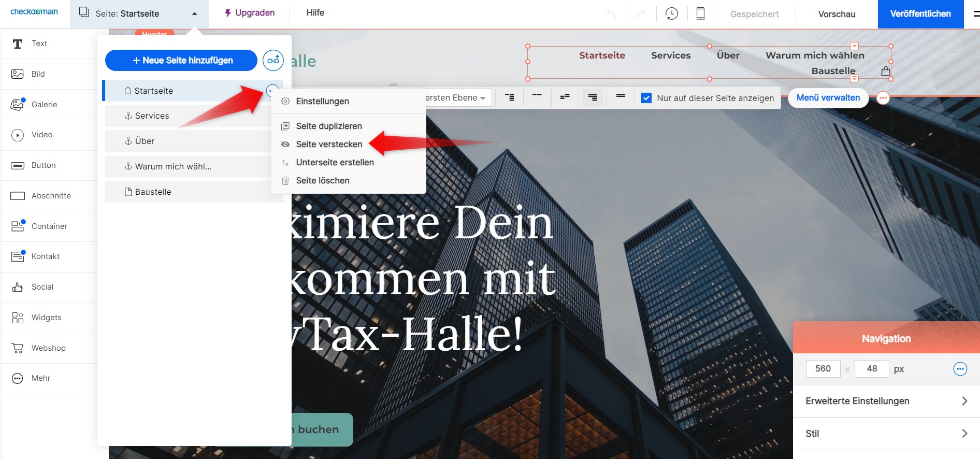Expand Erweiterte Einstellungen section
The width and height of the screenshot is (980, 459).
coord(886,401)
